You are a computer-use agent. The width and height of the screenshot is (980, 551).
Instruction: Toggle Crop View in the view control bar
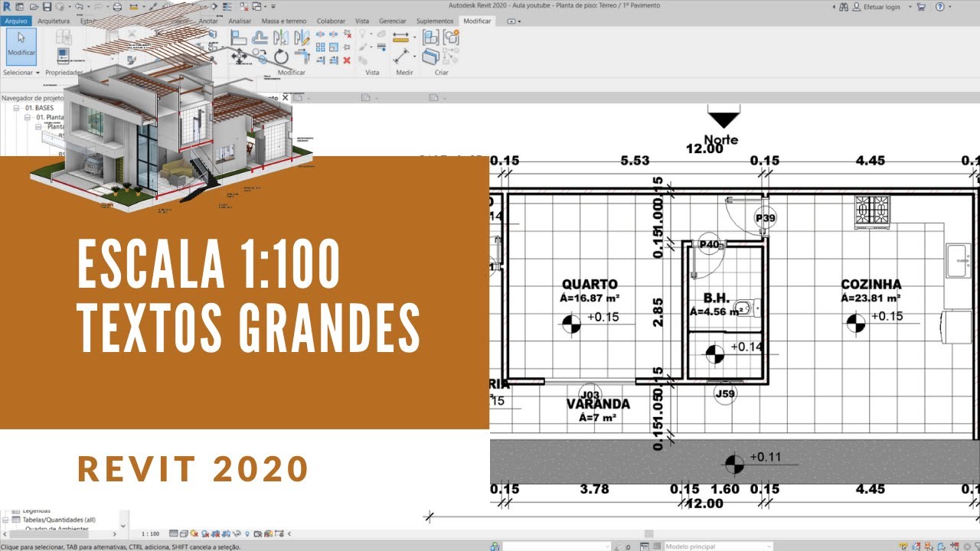216,533
